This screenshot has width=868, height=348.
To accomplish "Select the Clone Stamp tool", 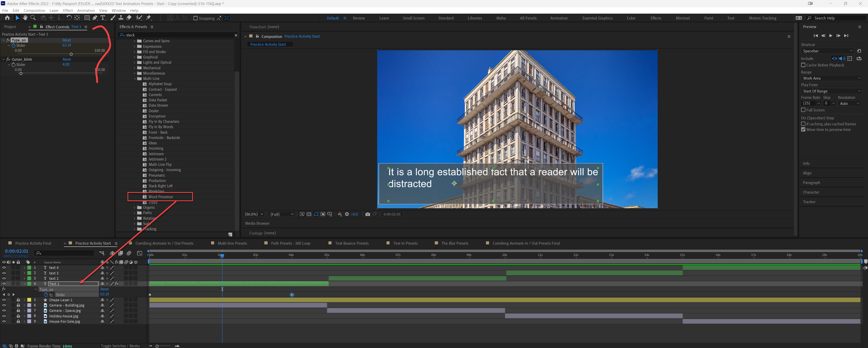I will pos(121,18).
